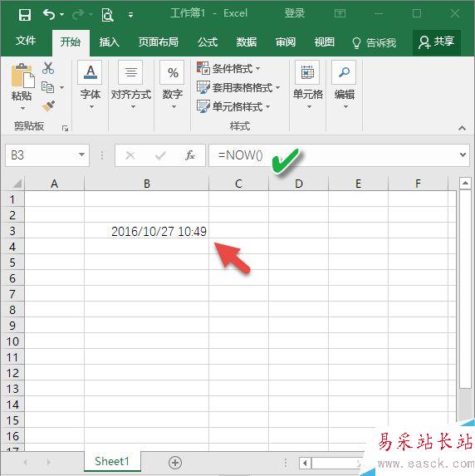Open ribbon display options icon
Screen dimensions: 475x476
[x=340, y=13]
